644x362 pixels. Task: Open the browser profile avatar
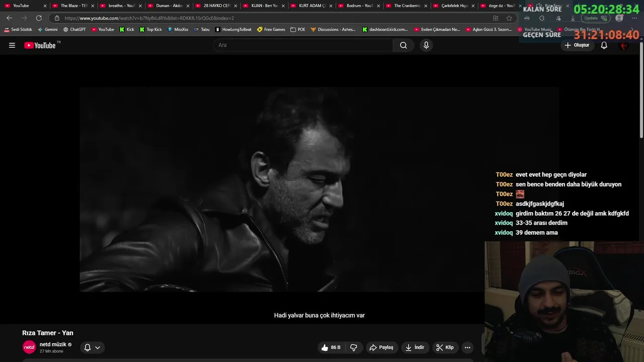619,18
